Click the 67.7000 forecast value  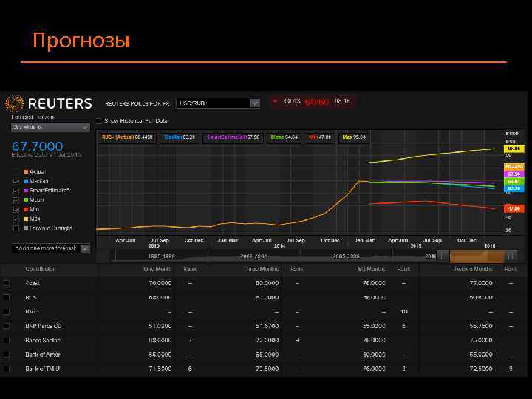point(38,146)
